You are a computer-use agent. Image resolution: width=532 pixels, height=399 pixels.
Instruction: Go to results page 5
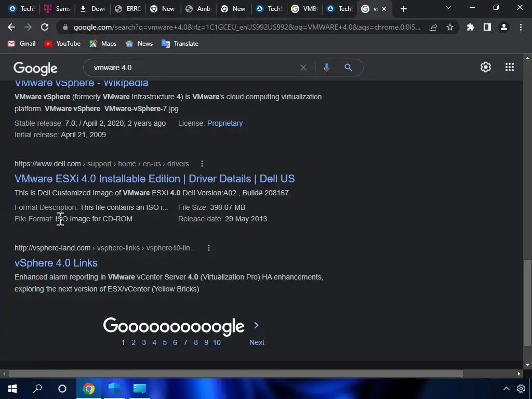(x=165, y=343)
